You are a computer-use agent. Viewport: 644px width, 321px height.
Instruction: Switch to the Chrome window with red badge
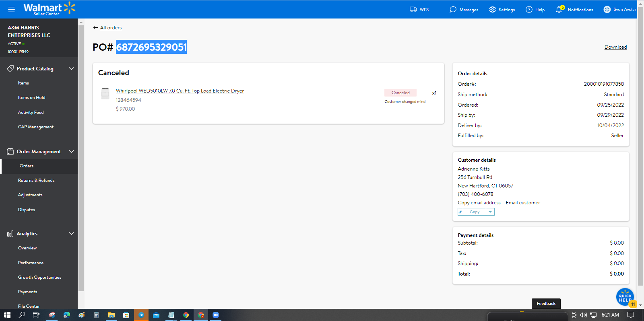pos(201,315)
